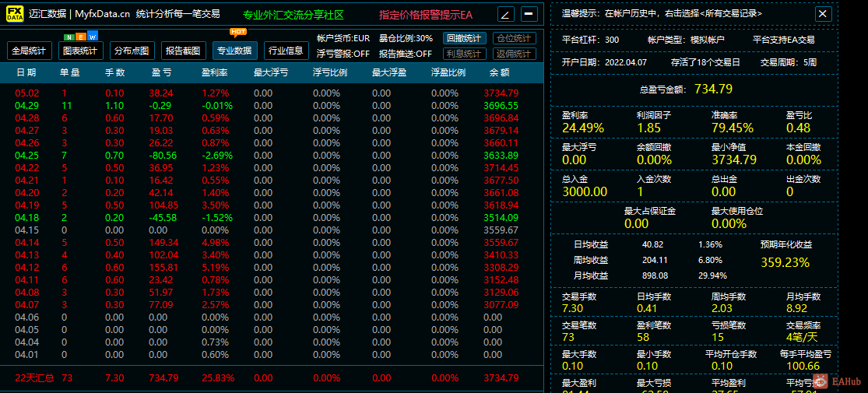
Task: Click the 最大浮盈 column header
Action: click(389, 72)
